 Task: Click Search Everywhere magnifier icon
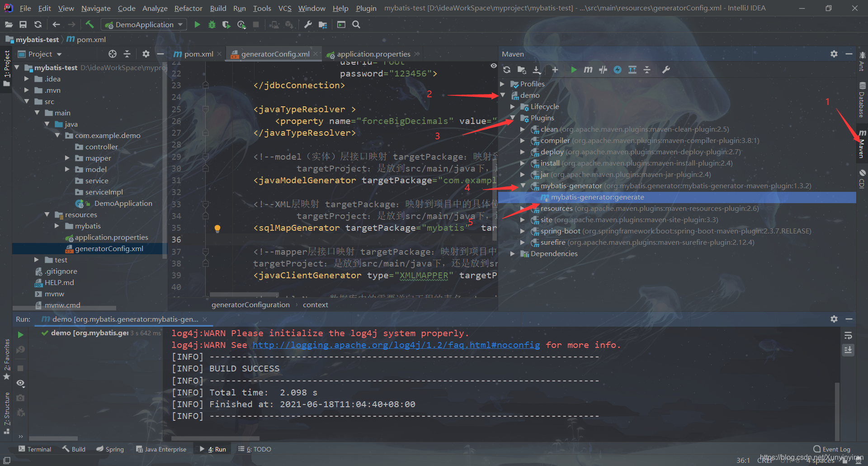(356, 24)
